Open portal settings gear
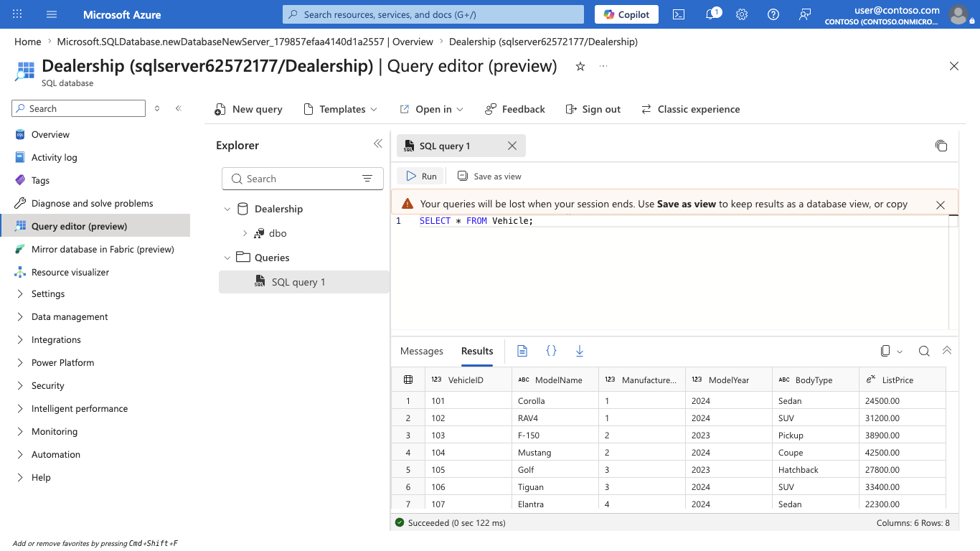This screenshot has height=551, width=980. (742, 14)
